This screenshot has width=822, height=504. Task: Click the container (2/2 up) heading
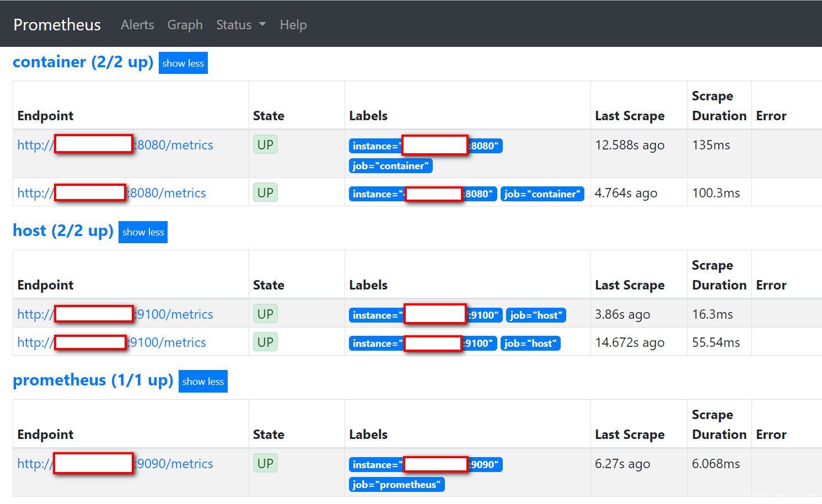point(83,62)
